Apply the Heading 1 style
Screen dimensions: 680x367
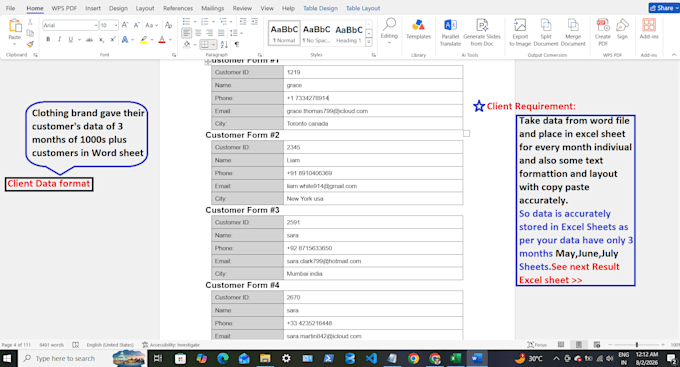pos(349,33)
